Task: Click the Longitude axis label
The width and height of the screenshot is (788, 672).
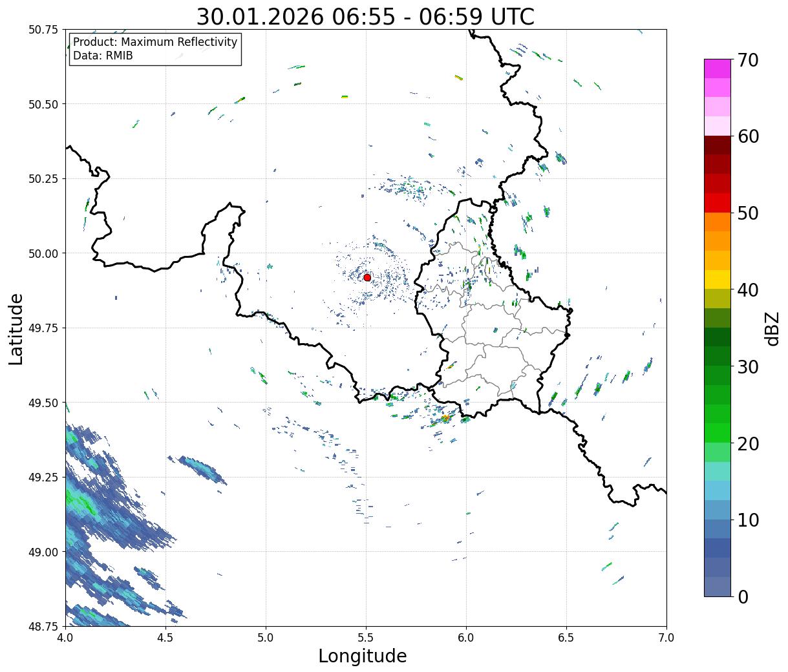Action: tap(363, 656)
